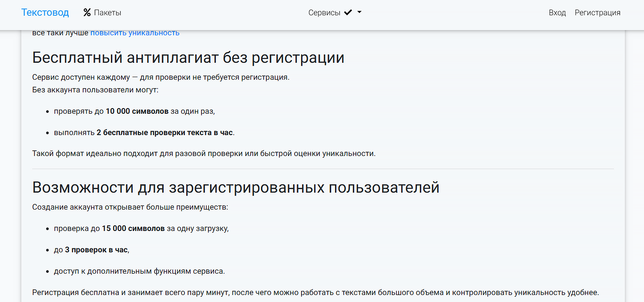Select the 3 проверок в час bullet
644x302 pixels.
(95, 249)
